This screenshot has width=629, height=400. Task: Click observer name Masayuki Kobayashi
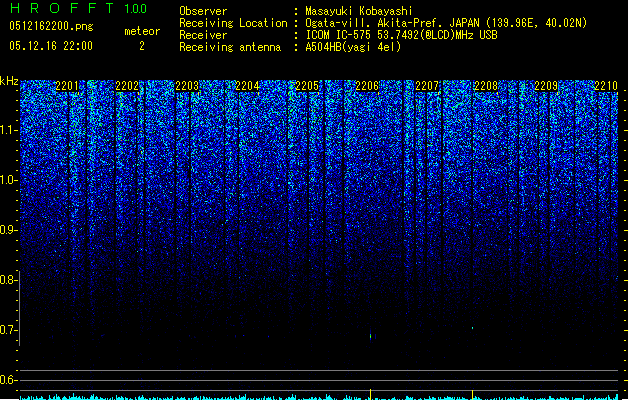click(x=359, y=11)
